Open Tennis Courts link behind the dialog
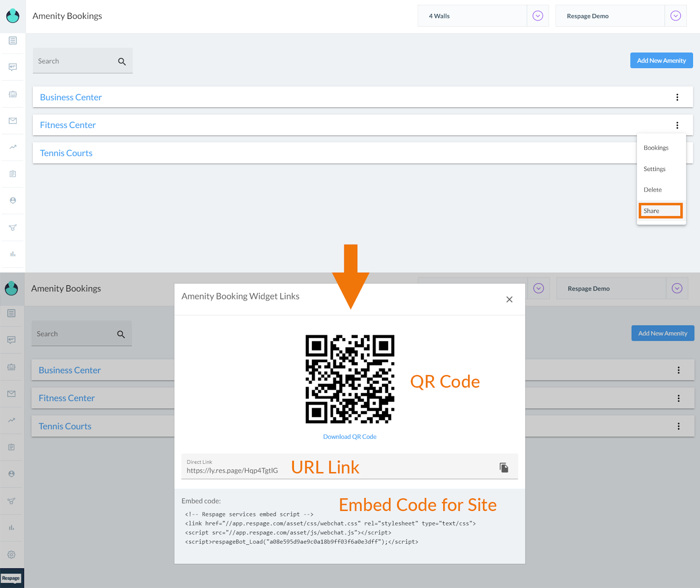 click(x=65, y=426)
